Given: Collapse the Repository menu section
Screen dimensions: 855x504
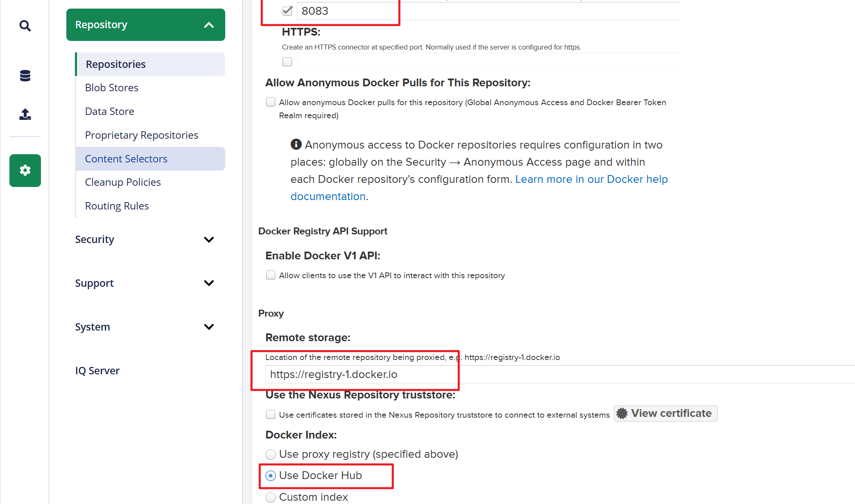Looking at the screenshot, I should [209, 25].
